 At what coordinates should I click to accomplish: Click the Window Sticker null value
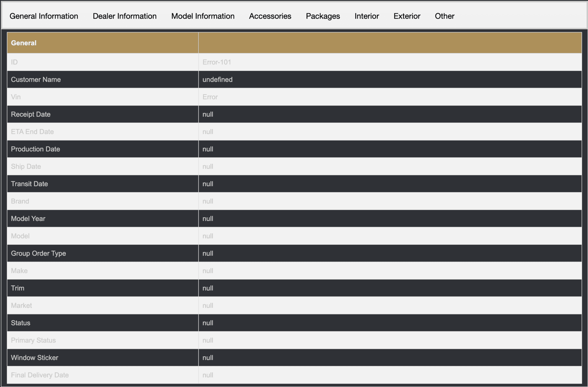click(x=208, y=357)
